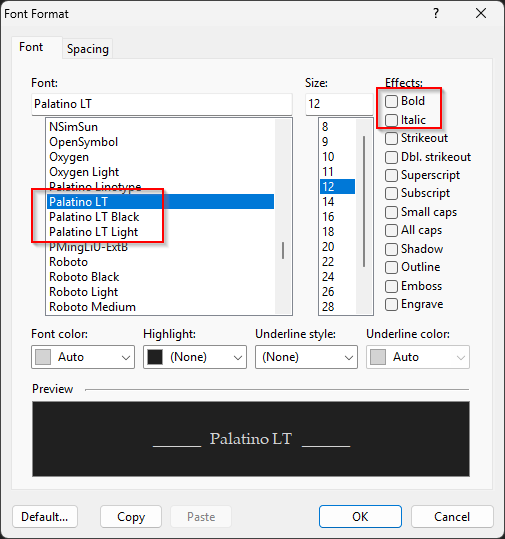505x539 pixels.
Task: Choose PMingLiU-ExtB font
Action: [x=161, y=247]
